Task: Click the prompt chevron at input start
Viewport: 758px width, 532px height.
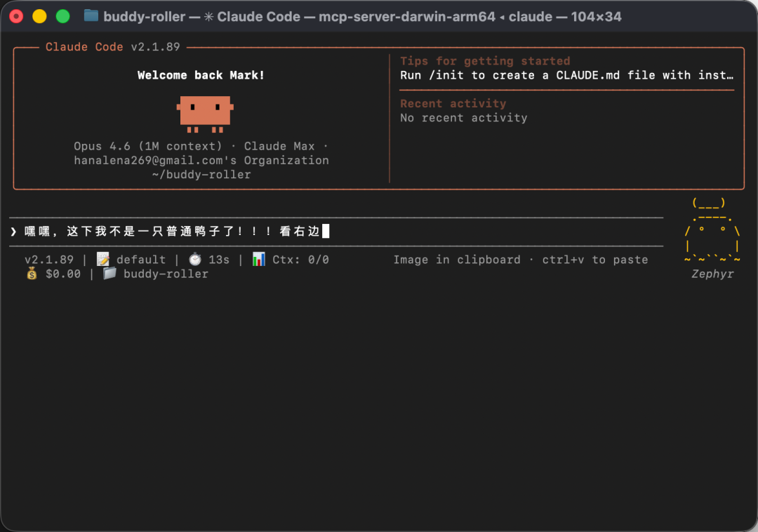Action: [x=14, y=232]
